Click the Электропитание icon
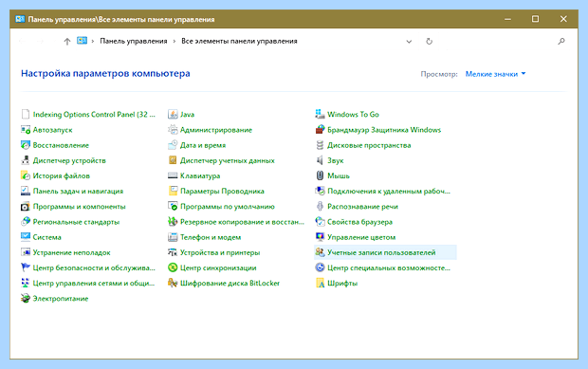Screen dimensions: 588x369 pyautogui.click(x=25, y=299)
